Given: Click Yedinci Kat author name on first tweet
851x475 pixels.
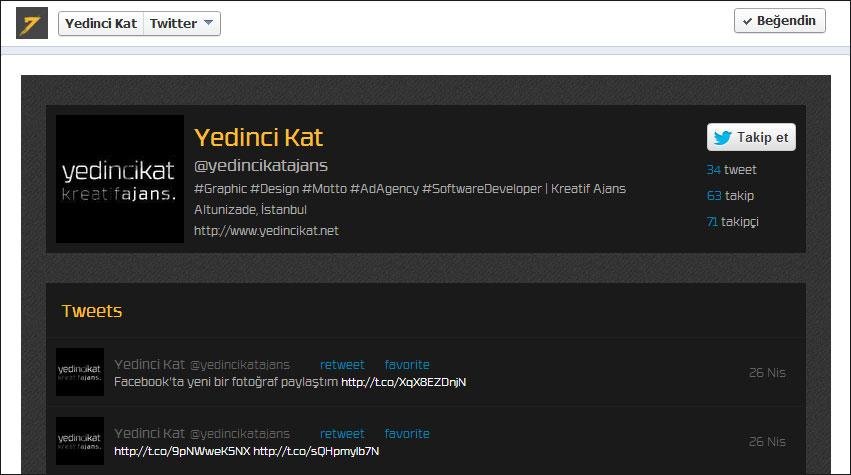Looking at the screenshot, I should click(x=149, y=364).
